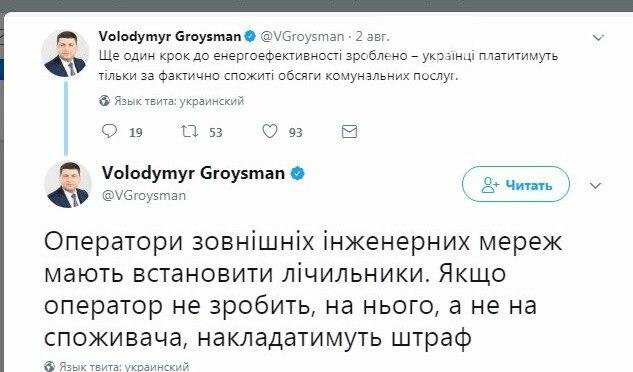Retweet the first tweet using retweet icon
This screenshot has height=372, width=633.
[189, 131]
